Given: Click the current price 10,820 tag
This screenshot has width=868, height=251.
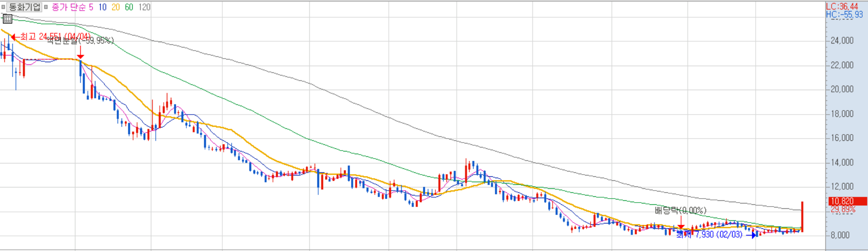Looking at the screenshot, I should point(848,201).
